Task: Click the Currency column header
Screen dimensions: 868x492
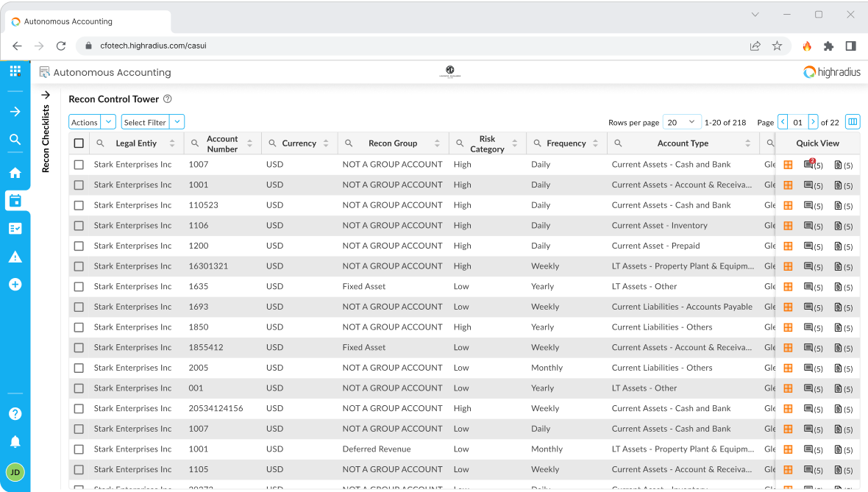Action: (x=299, y=143)
